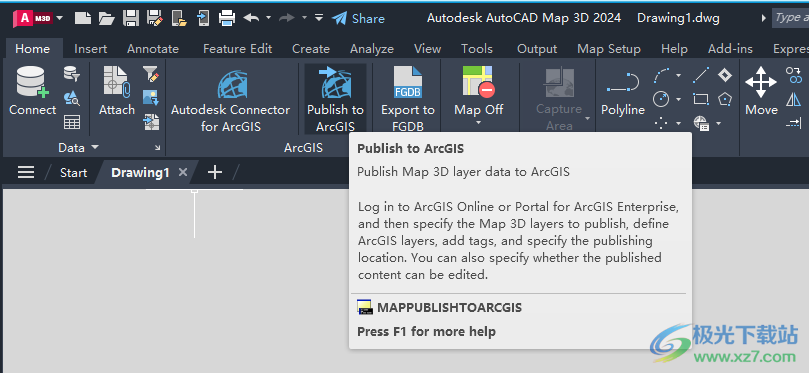The image size is (809, 373).
Task: Select the Rectangle tool
Action: click(x=701, y=99)
